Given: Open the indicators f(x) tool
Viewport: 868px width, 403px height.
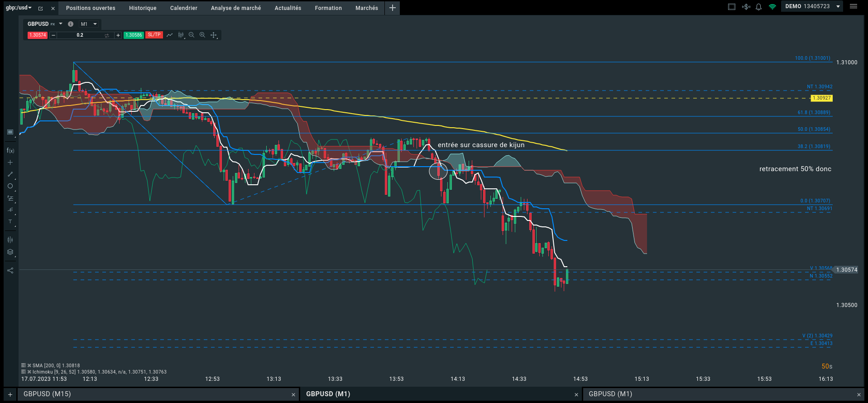Looking at the screenshot, I should point(10,151).
